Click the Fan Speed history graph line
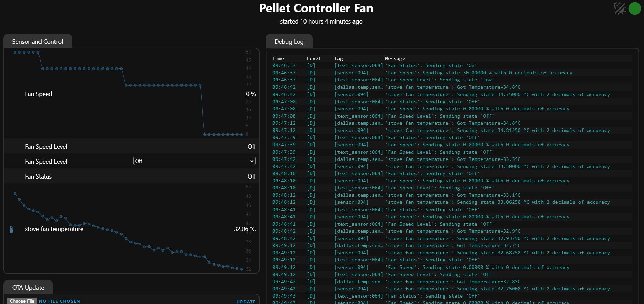The width and height of the screenshot is (644, 304). pos(129,93)
